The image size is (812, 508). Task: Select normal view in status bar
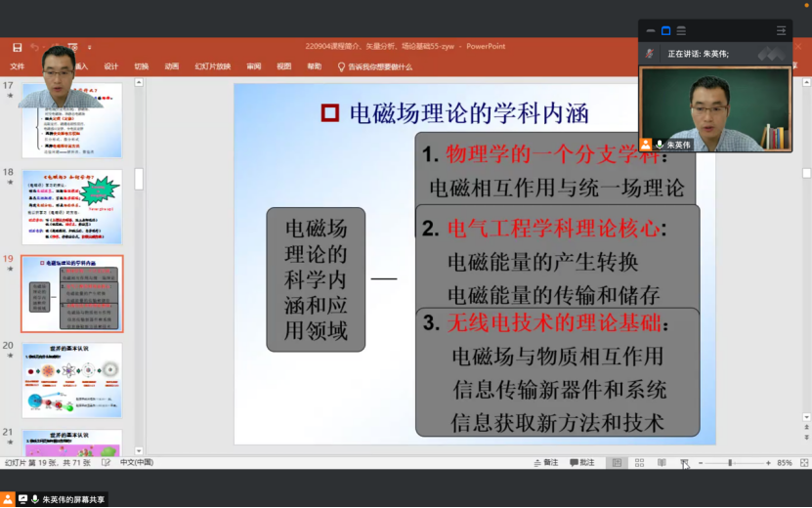[617, 463]
